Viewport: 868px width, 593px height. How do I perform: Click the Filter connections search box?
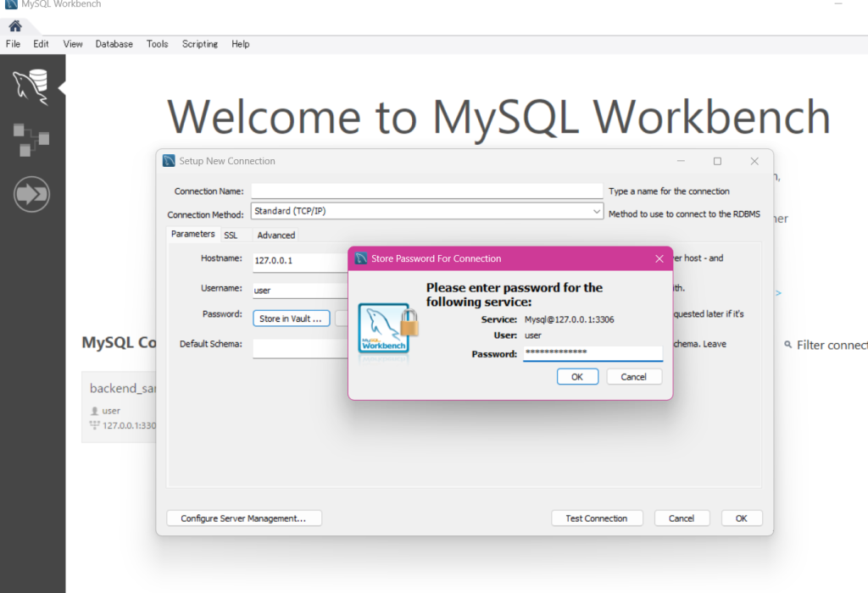pos(832,345)
